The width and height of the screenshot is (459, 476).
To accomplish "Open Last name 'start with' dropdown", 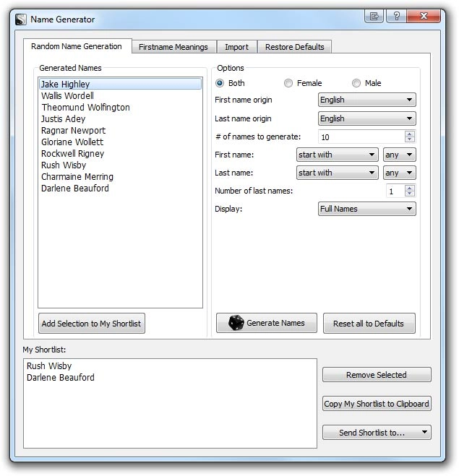I will [337, 173].
